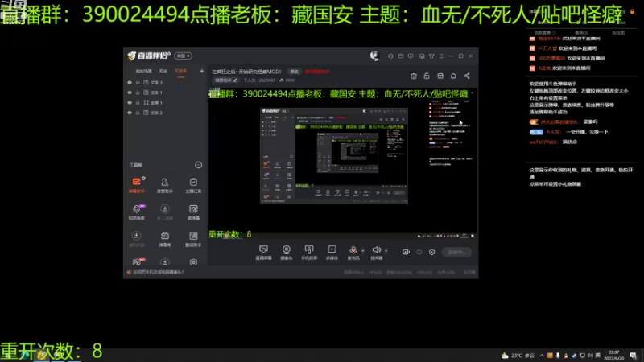Open stream settings gear icon
The height and width of the screenshot is (362, 644).
coord(431,252)
